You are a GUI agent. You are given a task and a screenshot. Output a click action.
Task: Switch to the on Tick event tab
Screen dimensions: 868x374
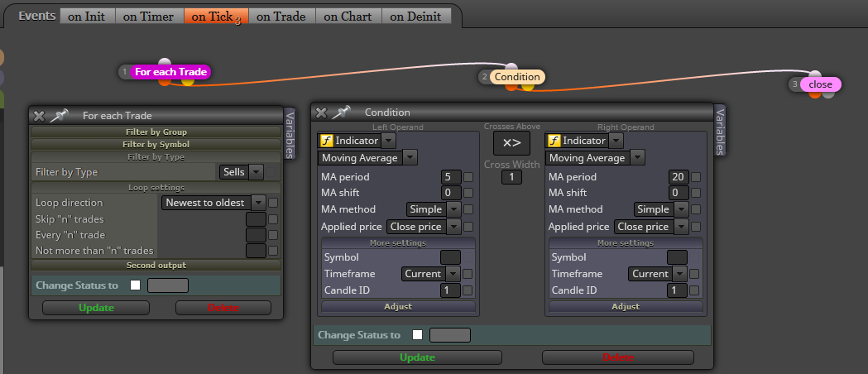(x=216, y=17)
